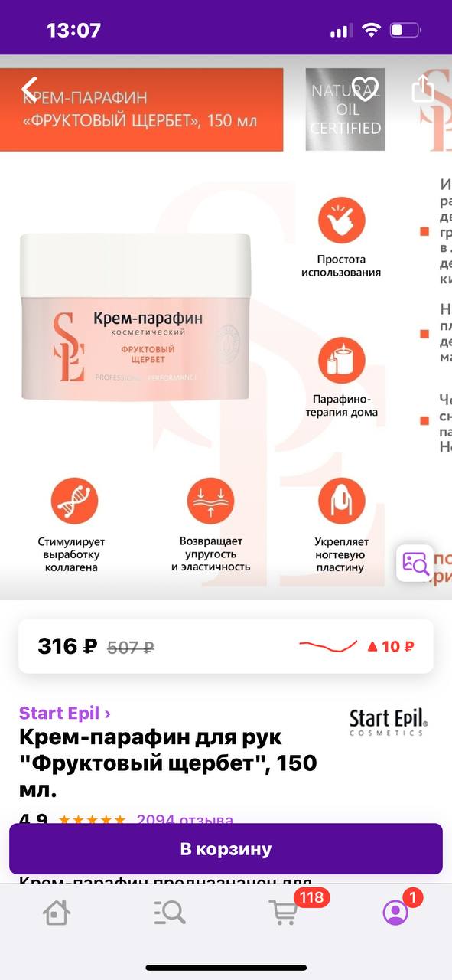Select the 'Простота использования' hand icon
This screenshot has width=452, height=980.
point(341,220)
